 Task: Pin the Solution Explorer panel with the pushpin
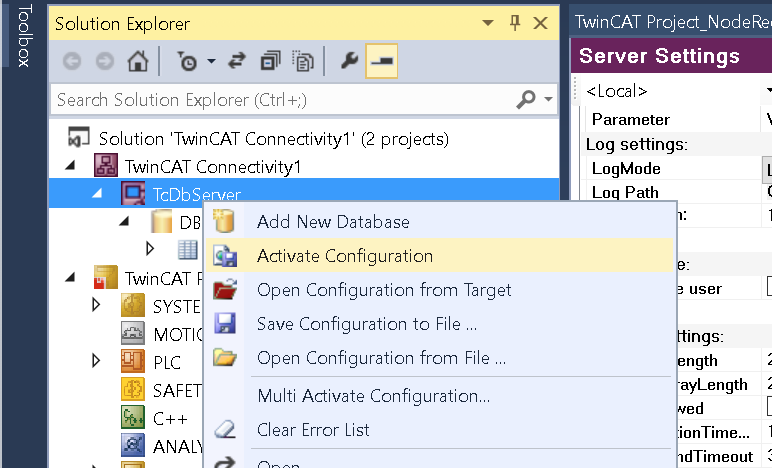pos(515,23)
